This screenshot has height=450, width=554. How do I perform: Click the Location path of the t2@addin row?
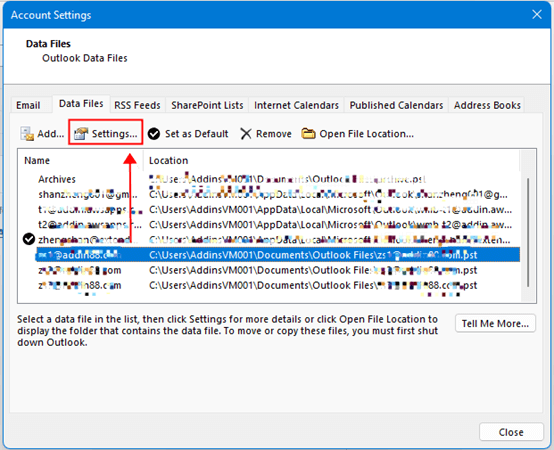point(330,225)
